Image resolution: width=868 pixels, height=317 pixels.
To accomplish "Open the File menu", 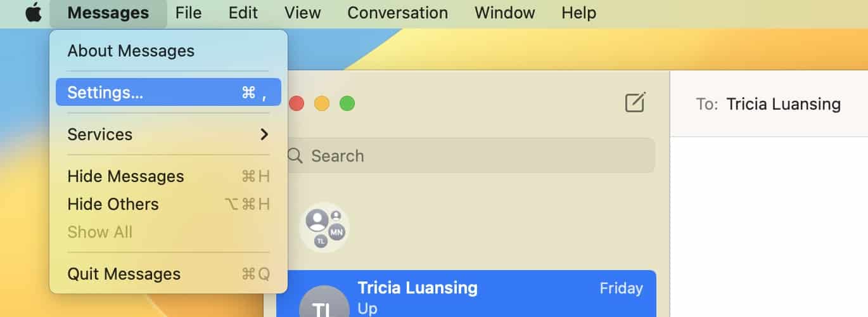I will (189, 13).
